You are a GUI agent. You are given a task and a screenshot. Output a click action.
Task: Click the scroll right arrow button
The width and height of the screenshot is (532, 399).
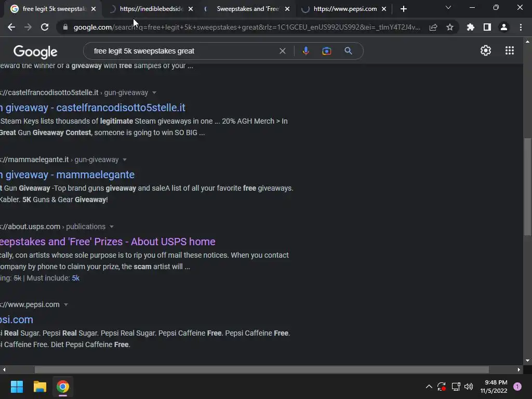click(519, 369)
